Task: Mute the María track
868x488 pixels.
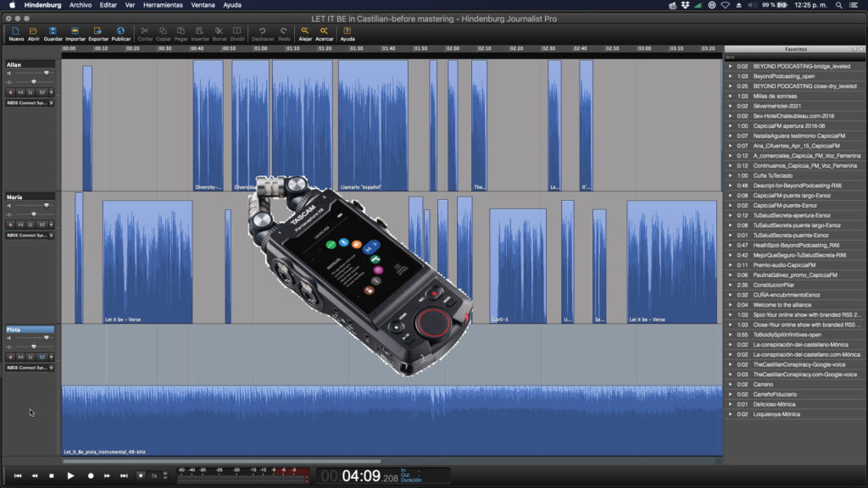Action: pyautogui.click(x=20, y=225)
